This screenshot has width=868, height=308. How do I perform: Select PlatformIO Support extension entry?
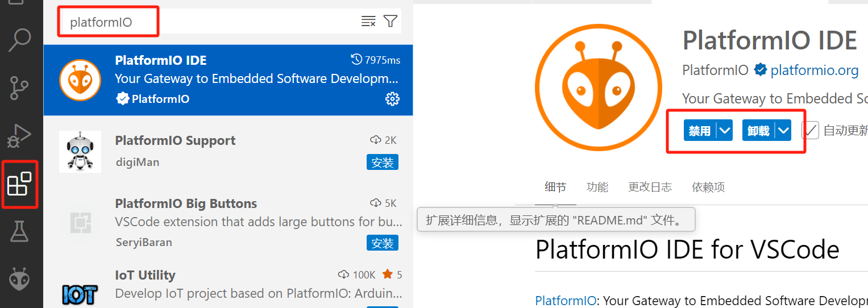click(x=229, y=152)
